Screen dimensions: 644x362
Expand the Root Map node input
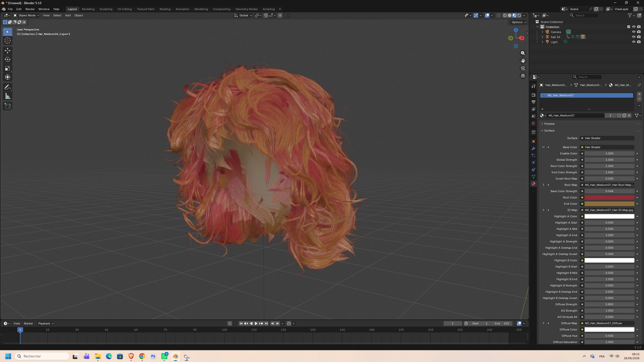[543, 185]
